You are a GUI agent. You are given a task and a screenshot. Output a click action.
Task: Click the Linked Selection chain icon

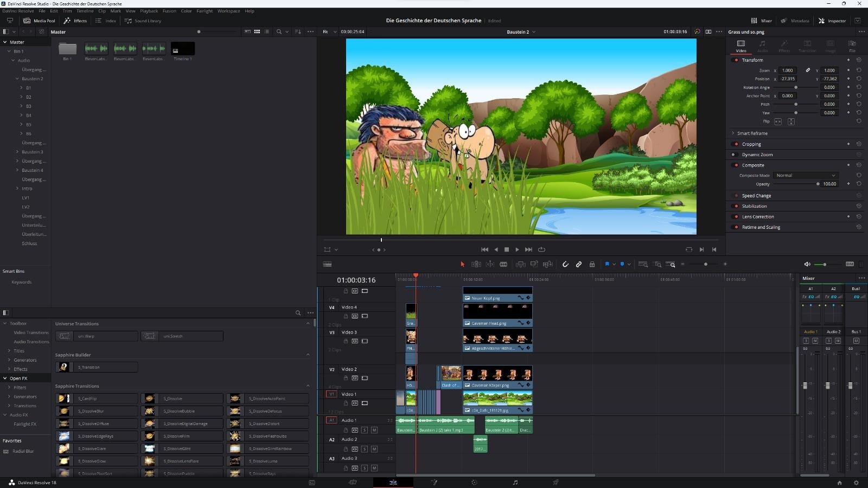click(x=579, y=264)
